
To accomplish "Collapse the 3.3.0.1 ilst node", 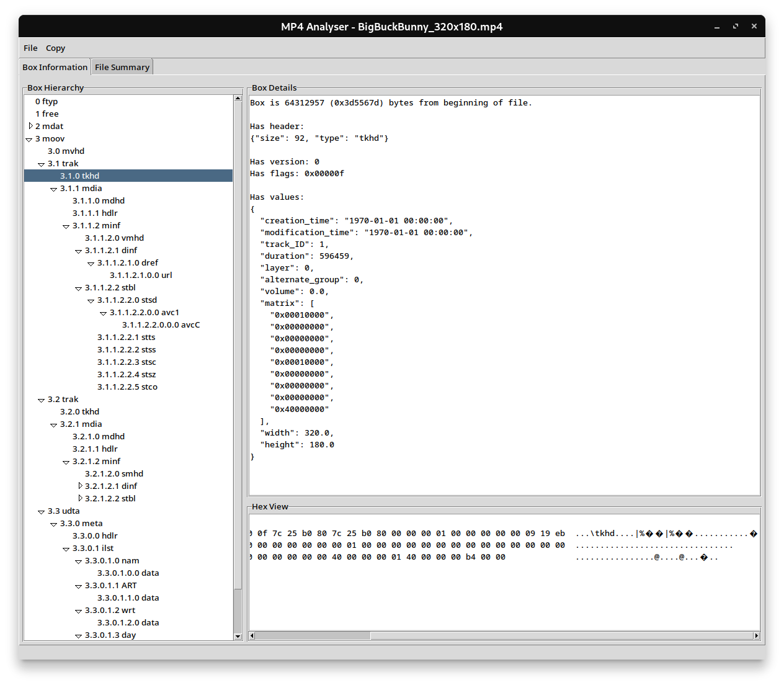I will tap(66, 548).
